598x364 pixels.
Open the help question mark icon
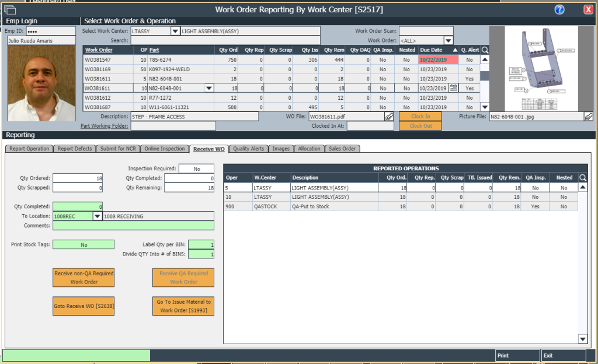pos(560,9)
